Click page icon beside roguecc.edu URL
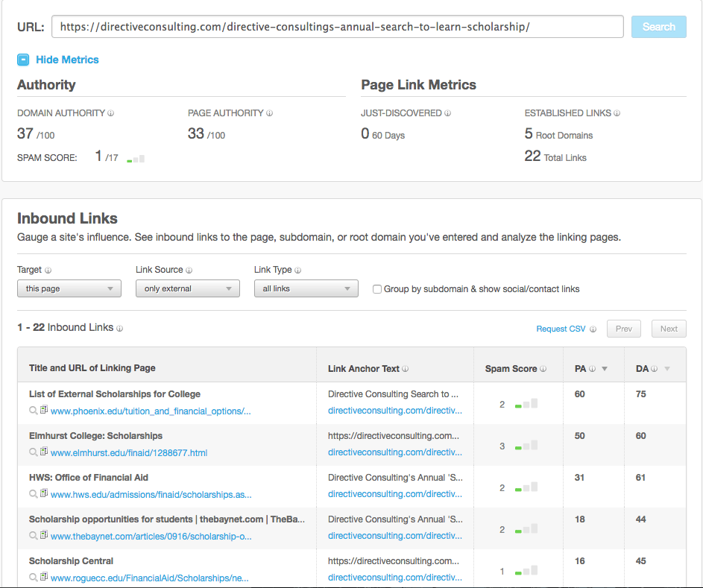Viewport: 703px width, 588px height. (44, 576)
